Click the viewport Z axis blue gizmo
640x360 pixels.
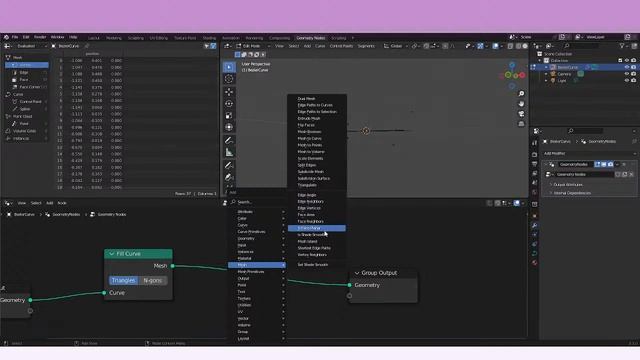click(512, 65)
